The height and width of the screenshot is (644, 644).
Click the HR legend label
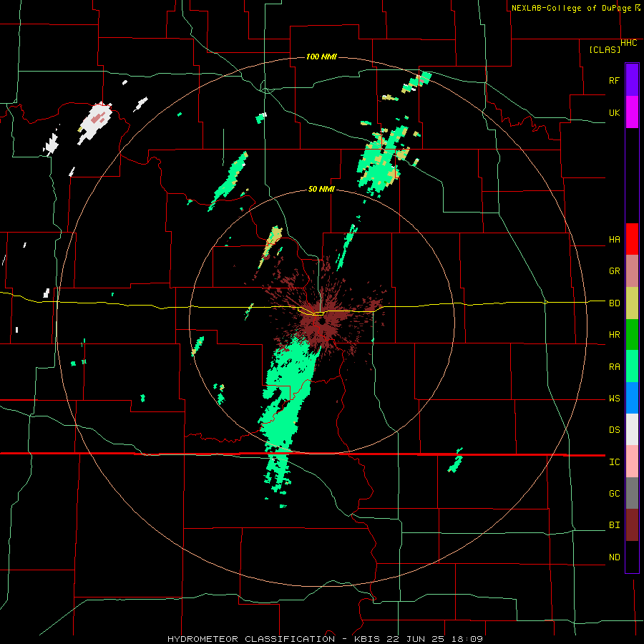point(614,335)
